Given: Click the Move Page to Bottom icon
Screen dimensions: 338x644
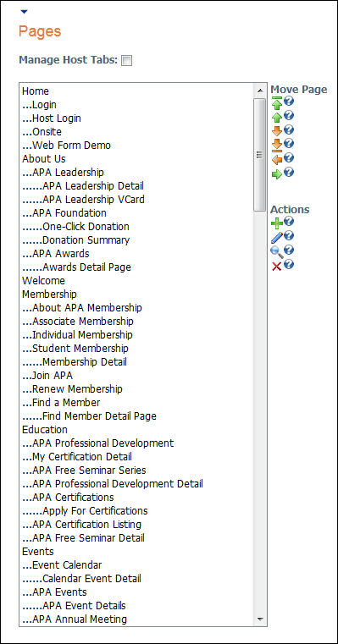Looking at the screenshot, I should coord(277,145).
